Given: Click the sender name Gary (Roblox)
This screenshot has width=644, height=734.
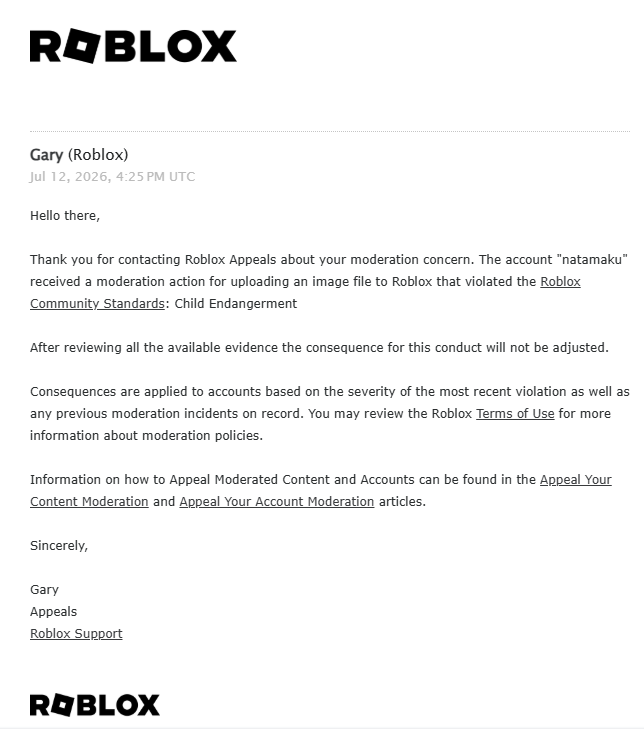Looking at the screenshot, I should [x=79, y=154].
